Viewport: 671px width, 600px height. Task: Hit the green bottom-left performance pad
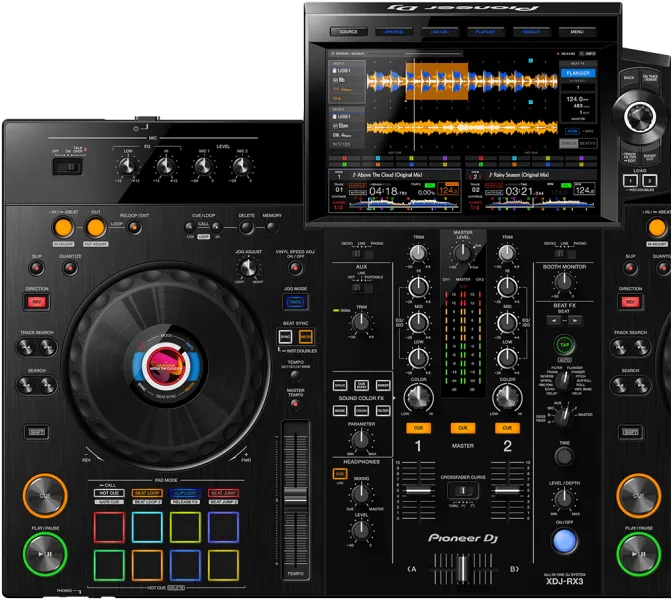(x=109, y=565)
